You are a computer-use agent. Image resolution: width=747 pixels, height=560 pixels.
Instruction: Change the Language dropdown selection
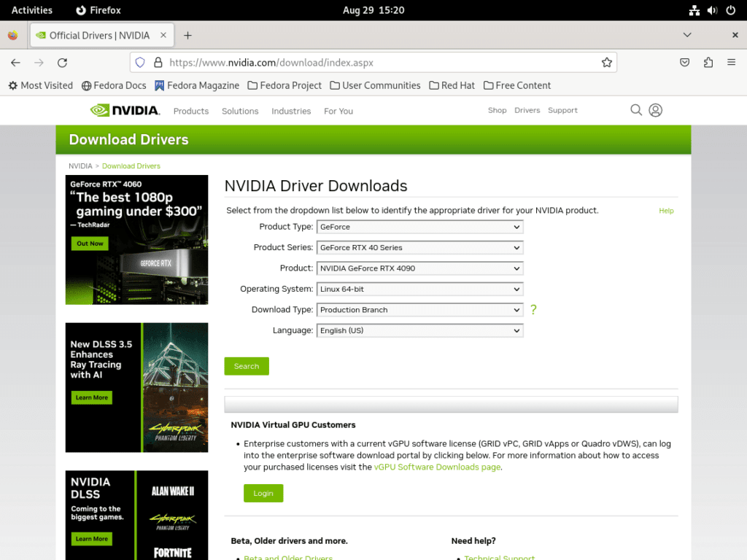click(419, 330)
